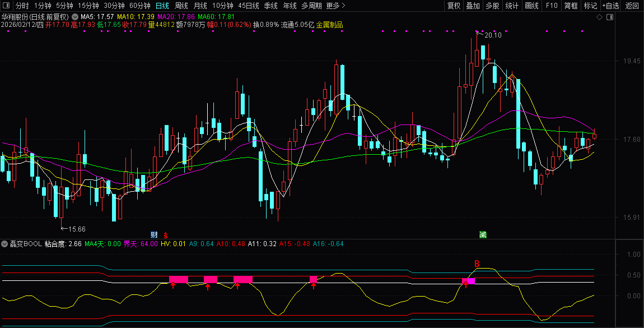
Task: Click the § dividend icon on chart
Action: point(166,235)
